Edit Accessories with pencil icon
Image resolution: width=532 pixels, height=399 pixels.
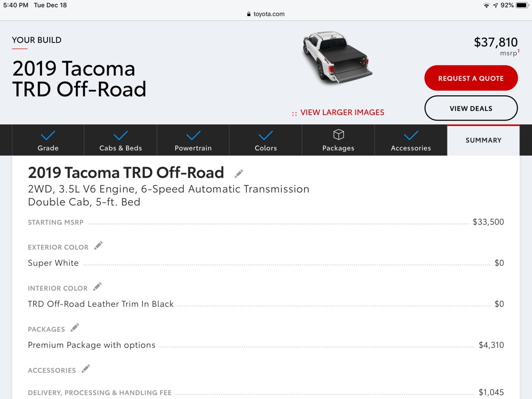tap(86, 369)
